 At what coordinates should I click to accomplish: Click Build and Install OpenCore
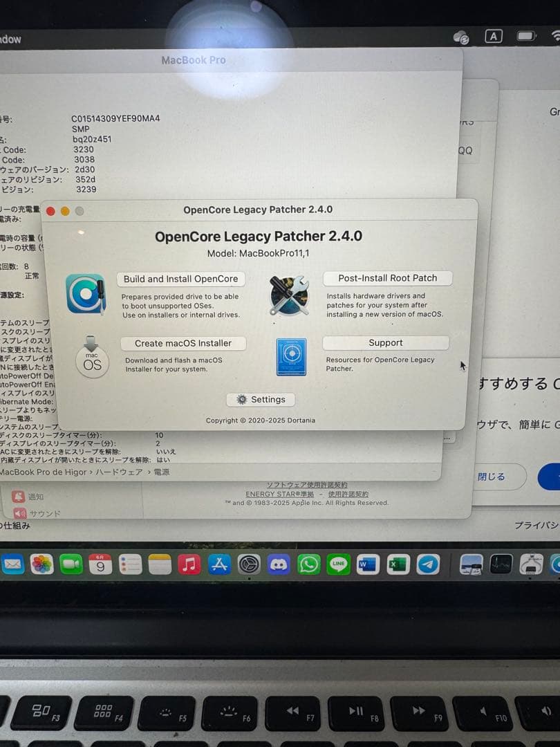pyautogui.click(x=180, y=279)
